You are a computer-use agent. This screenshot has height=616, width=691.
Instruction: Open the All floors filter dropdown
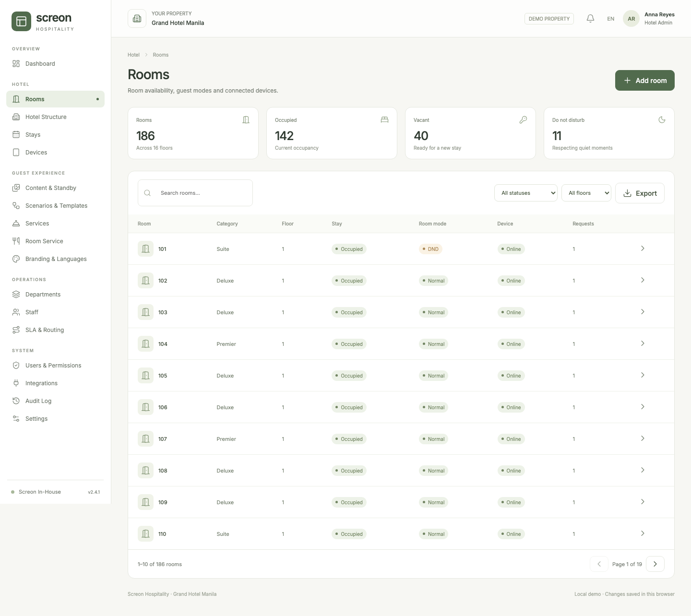click(586, 193)
